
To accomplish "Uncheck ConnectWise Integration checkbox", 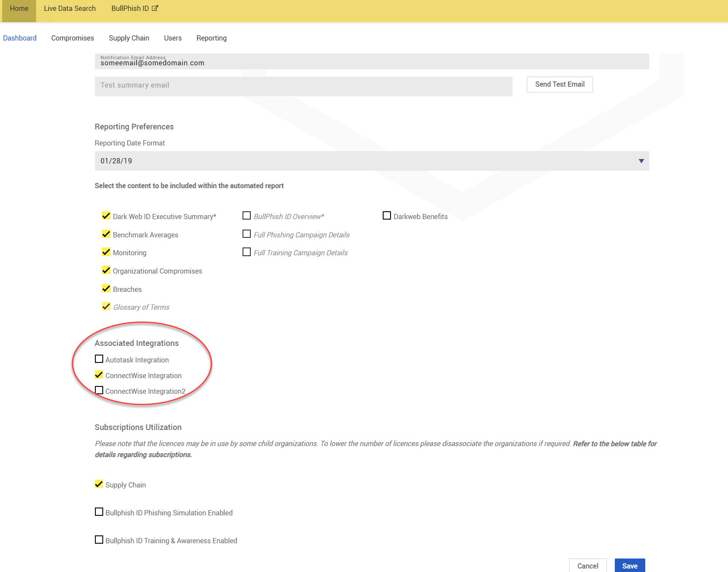I will (x=99, y=375).
